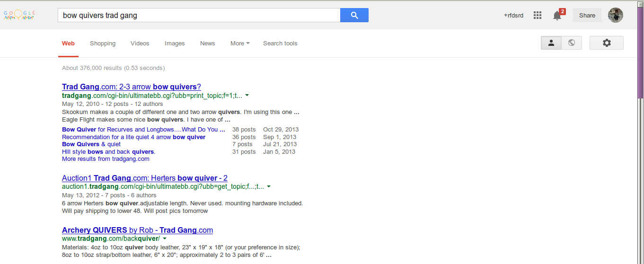This screenshot has width=644, height=264.
Task: Select the Videos tab
Action: click(x=140, y=43)
